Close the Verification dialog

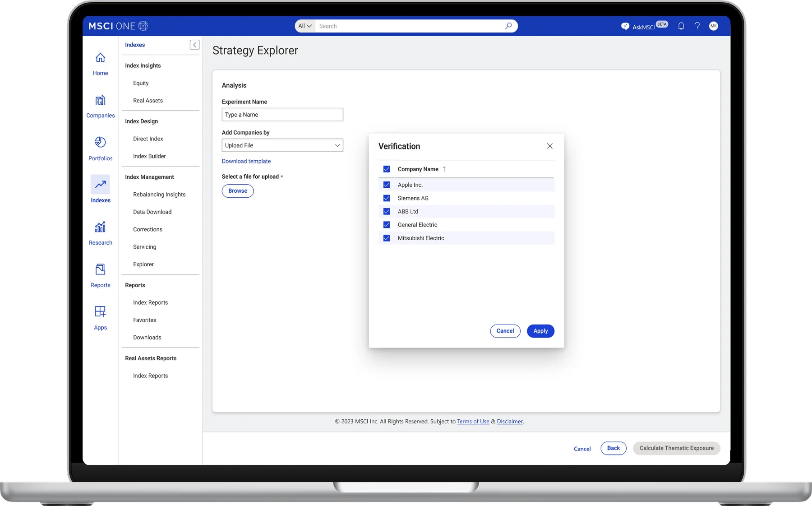549,146
